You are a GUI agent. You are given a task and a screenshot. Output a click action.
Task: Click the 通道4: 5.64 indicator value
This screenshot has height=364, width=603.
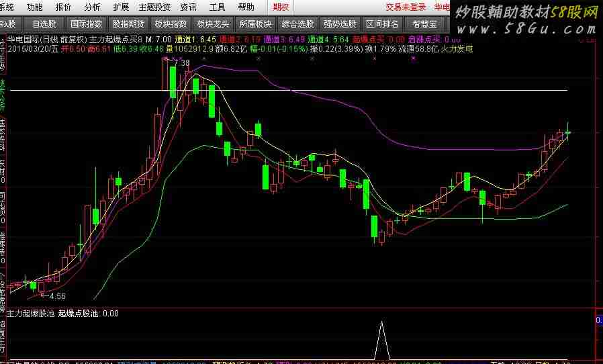tap(328, 39)
